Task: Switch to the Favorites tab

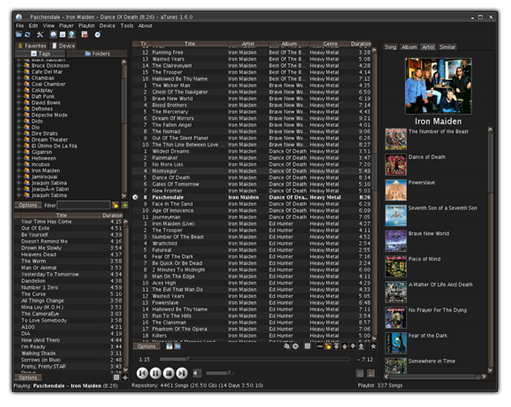Action: click(x=32, y=46)
